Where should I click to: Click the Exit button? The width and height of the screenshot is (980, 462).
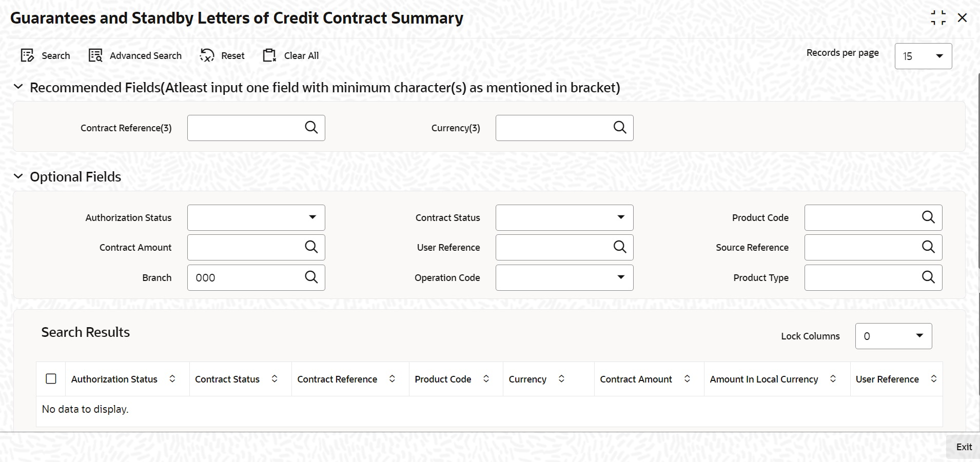[964, 447]
